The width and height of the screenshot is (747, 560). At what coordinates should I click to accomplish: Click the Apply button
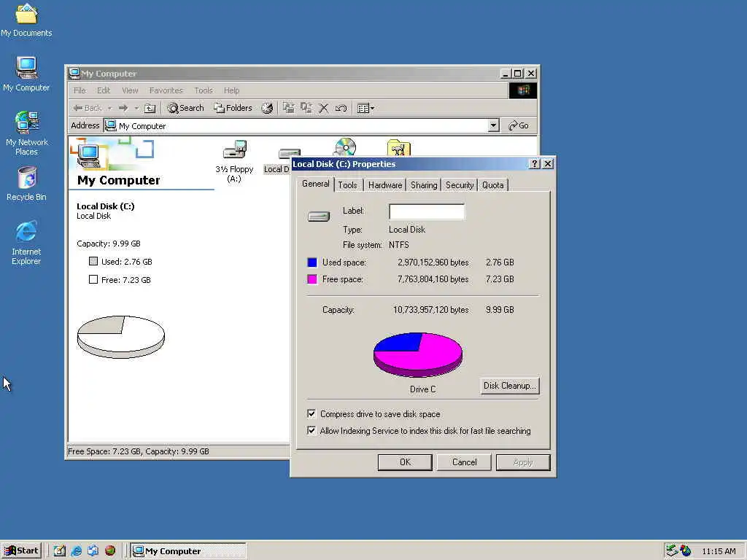point(523,462)
